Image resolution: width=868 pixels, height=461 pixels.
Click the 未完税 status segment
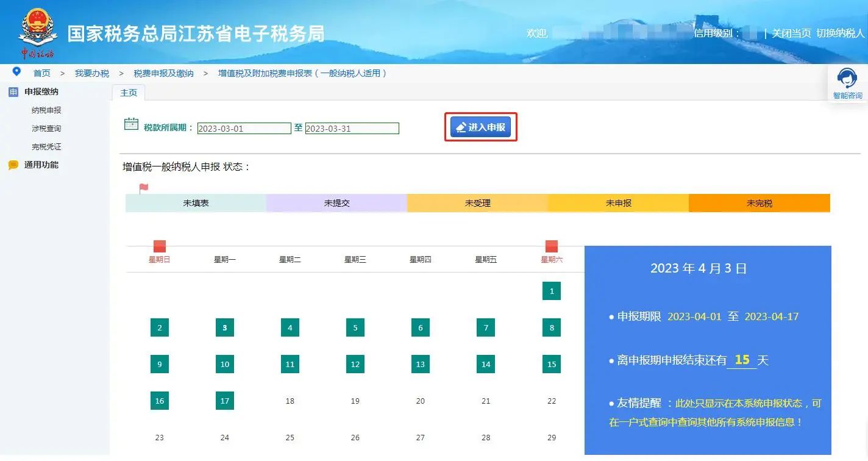[x=759, y=203]
